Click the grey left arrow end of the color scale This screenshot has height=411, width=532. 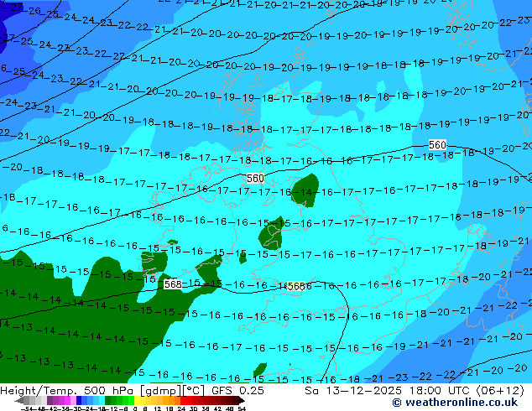18,400
